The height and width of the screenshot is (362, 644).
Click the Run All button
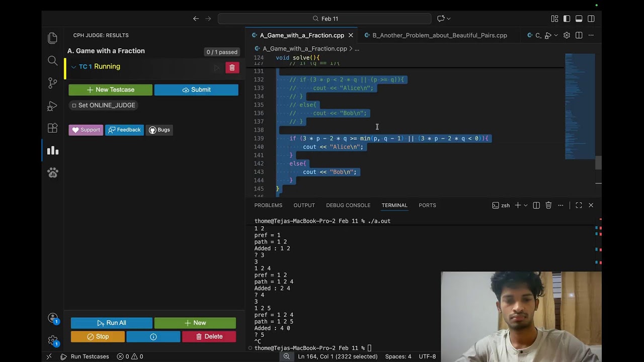tap(111, 323)
